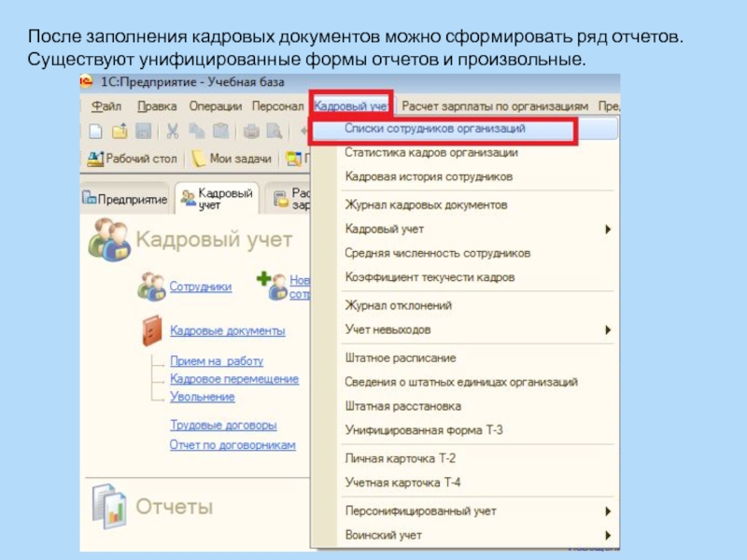This screenshot has width=747, height=560.
Task: Click the red Кадровые документы book icon
Action: pyautogui.click(x=151, y=330)
